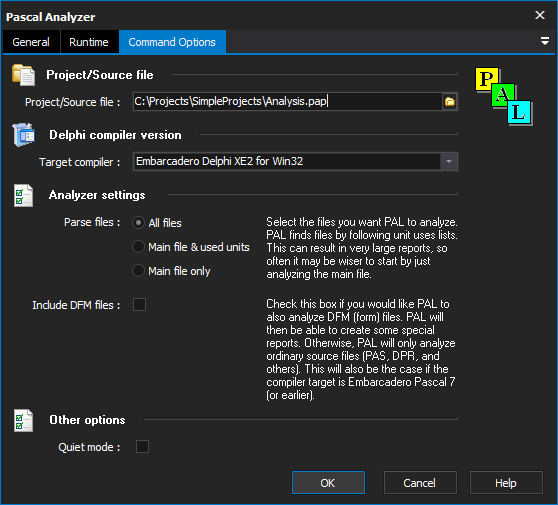
Task: Click the Parse files label
Action: [x=92, y=222]
